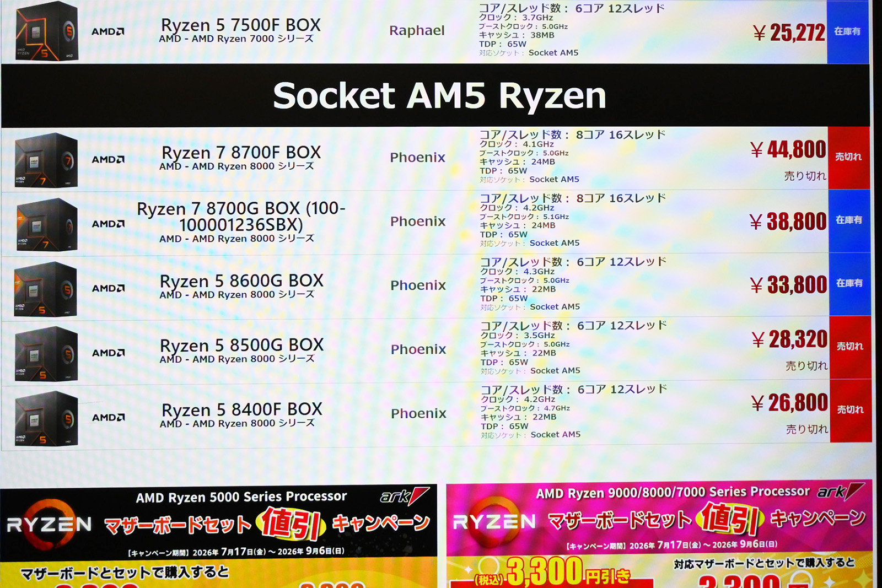Click the Ryzen 5 8400F box image
The width and height of the screenshot is (882, 588).
click(46, 418)
